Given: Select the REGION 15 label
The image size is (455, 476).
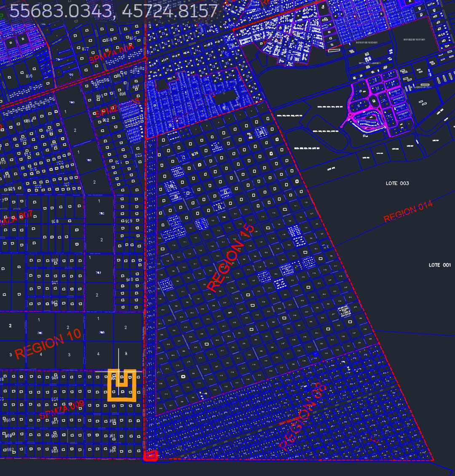Looking at the screenshot, I should coord(231,259).
